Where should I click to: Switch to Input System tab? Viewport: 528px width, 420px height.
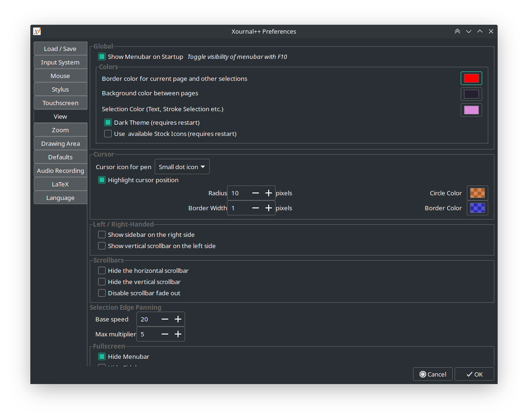(60, 62)
